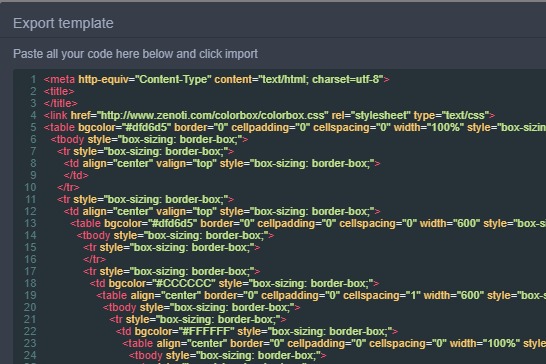Click line number 22 in the gutter
The width and height of the screenshot is (546, 364).
pos(30,332)
